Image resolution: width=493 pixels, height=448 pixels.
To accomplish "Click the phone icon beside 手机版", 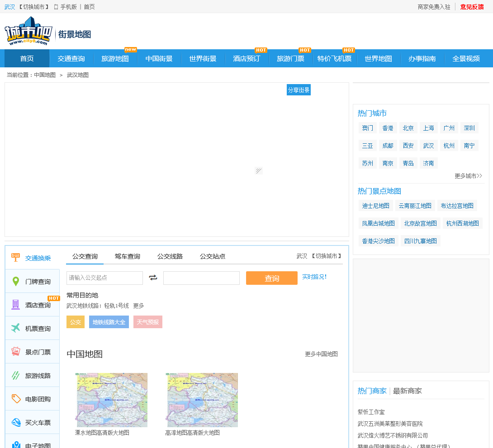I will click(x=56, y=7).
